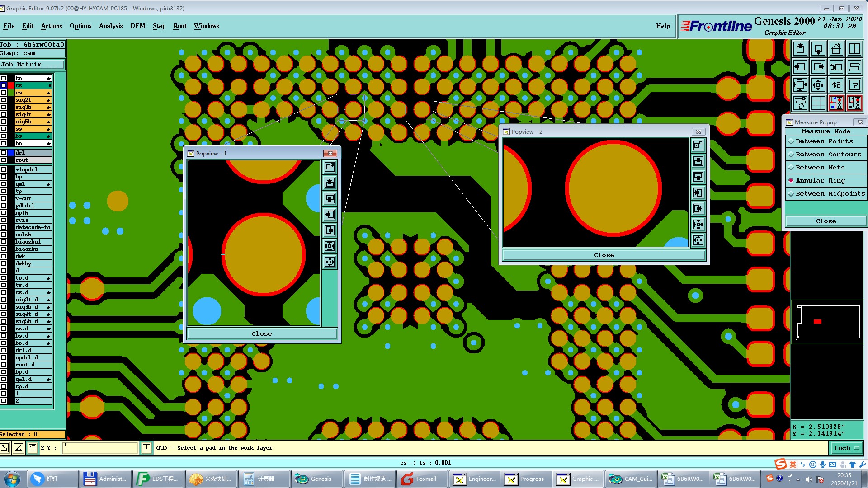
Task: Click the 1:2 zoom scale icon
Action: tap(836, 85)
